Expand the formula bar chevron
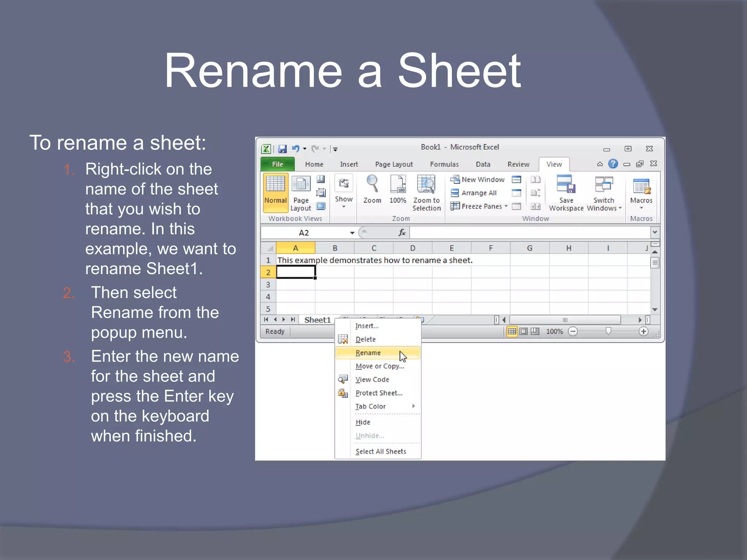This screenshot has height=560, width=747. (x=655, y=232)
